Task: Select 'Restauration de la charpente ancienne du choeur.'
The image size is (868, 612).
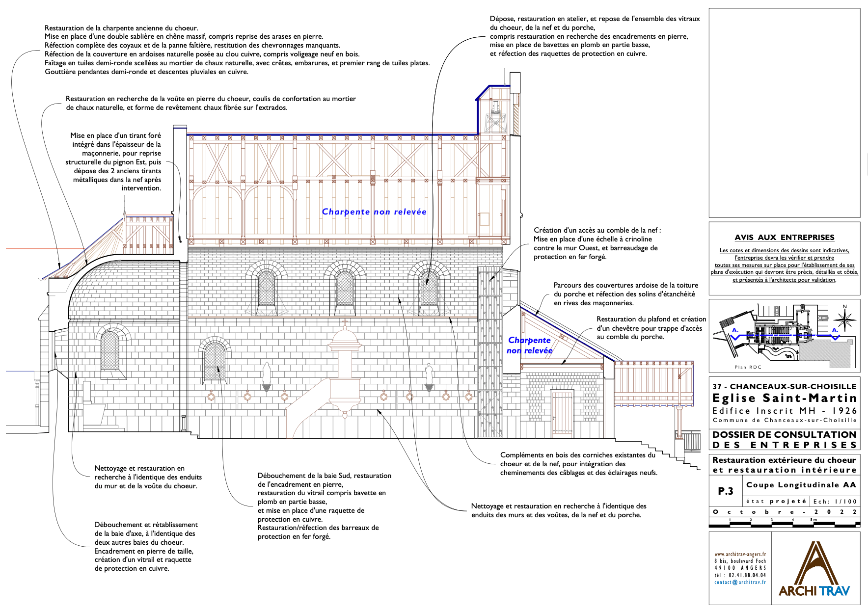Action: (x=121, y=28)
